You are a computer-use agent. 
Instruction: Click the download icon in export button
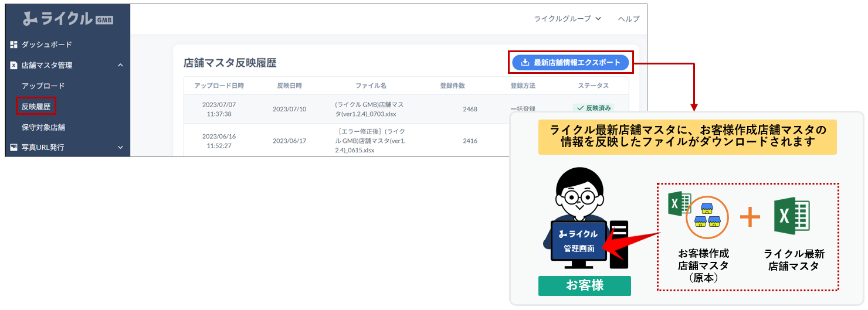click(x=525, y=63)
